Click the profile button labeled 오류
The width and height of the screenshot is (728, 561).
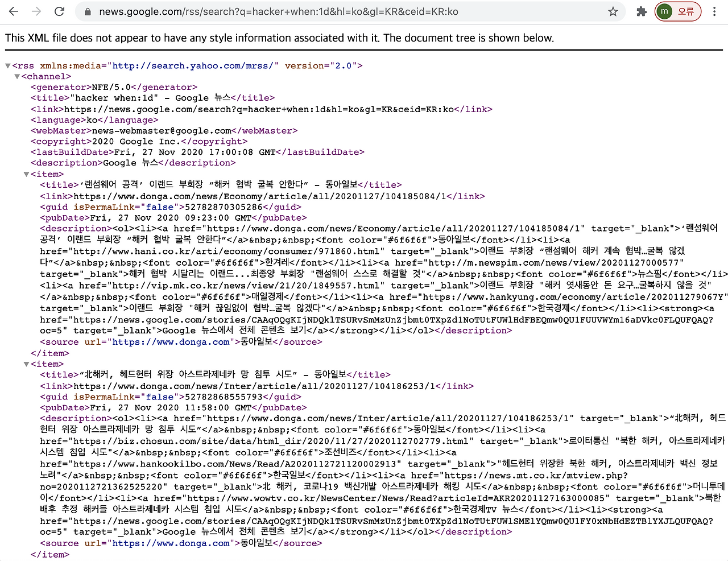pos(677,11)
